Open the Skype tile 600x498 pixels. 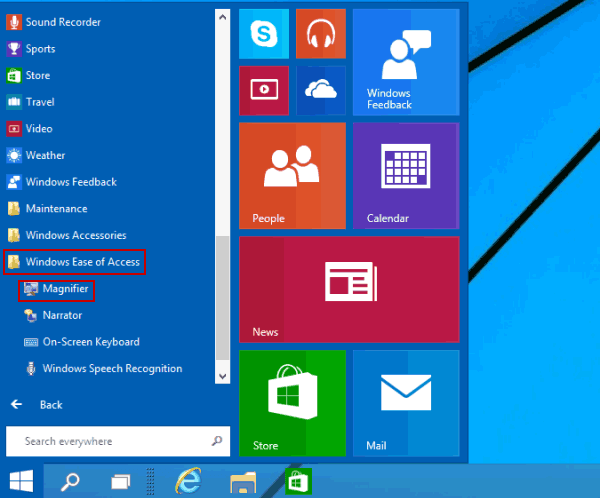(264, 34)
